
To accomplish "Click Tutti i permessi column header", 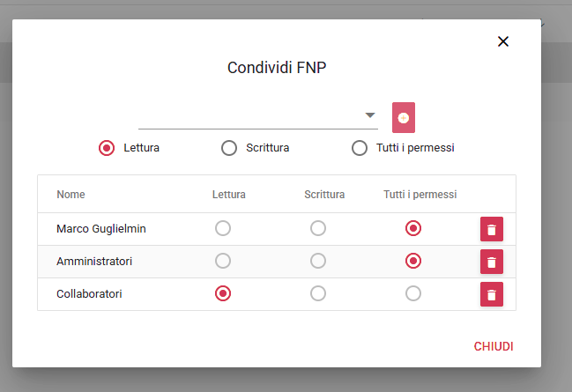I will point(420,195).
